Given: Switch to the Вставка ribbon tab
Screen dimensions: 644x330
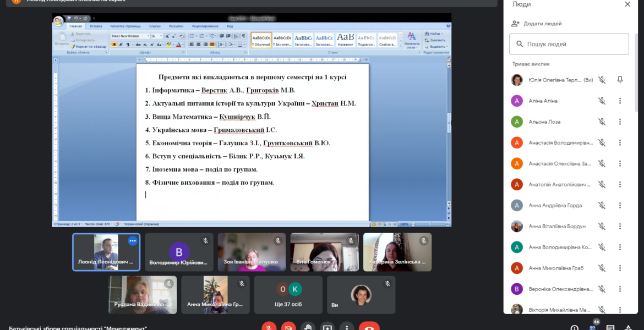Looking at the screenshot, I should coord(96,26).
